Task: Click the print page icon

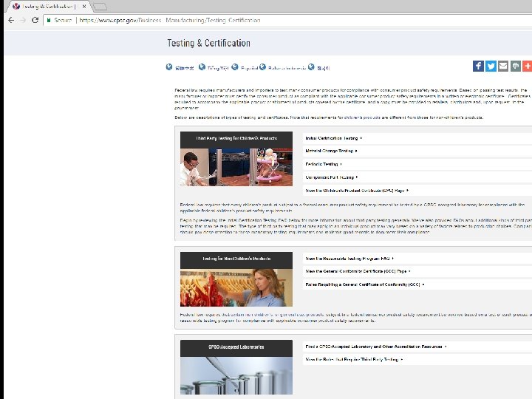Action: point(516,66)
